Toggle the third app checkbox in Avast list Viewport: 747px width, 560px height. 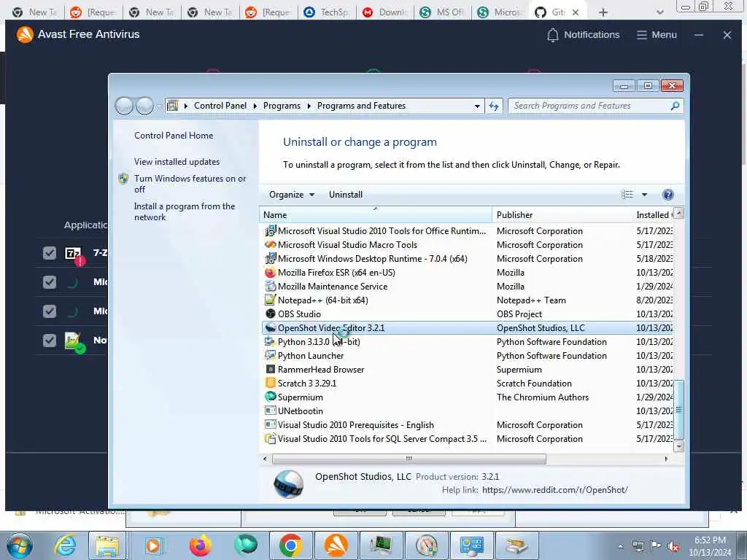click(50, 311)
